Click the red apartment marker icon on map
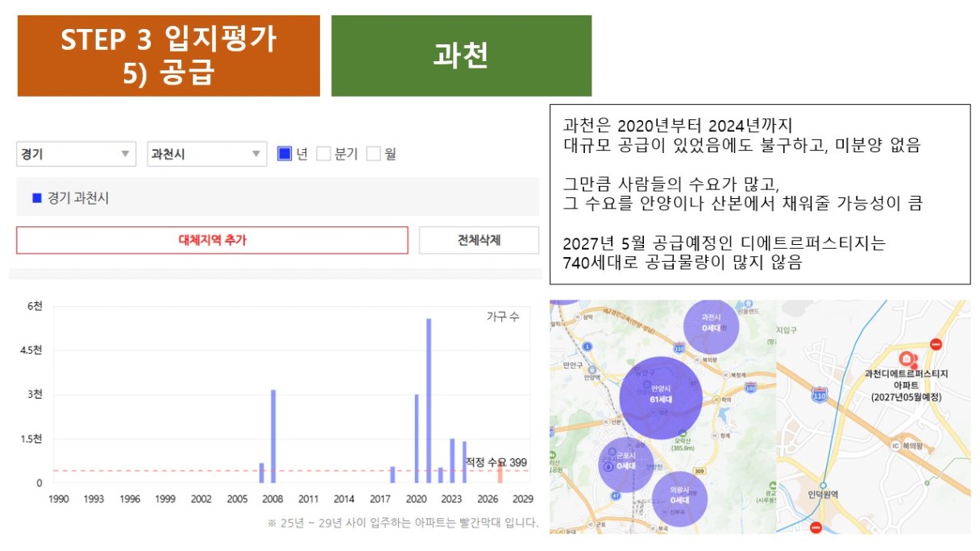 (x=906, y=359)
